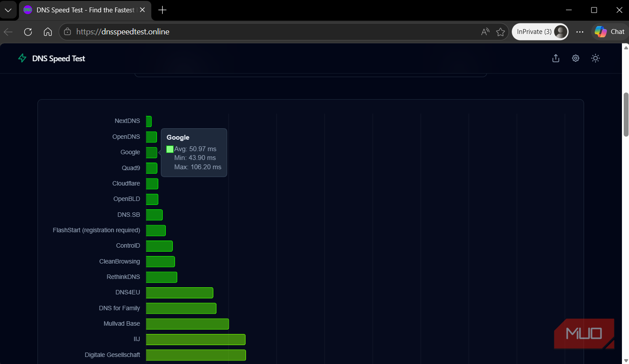This screenshot has height=364, width=629.
Task: Go to the browser home page icon
Action: point(48,32)
